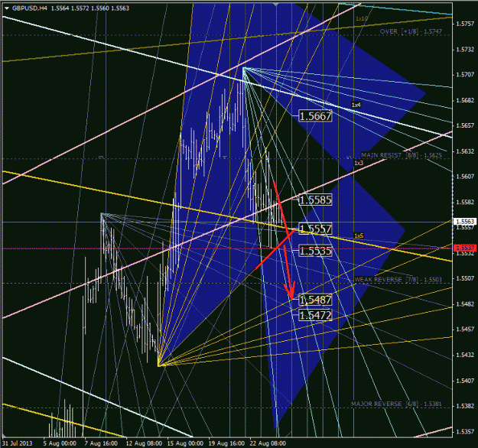Click 1.5357 on the price axis
The width and height of the screenshot is (478, 448).
[x=465, y=431]
